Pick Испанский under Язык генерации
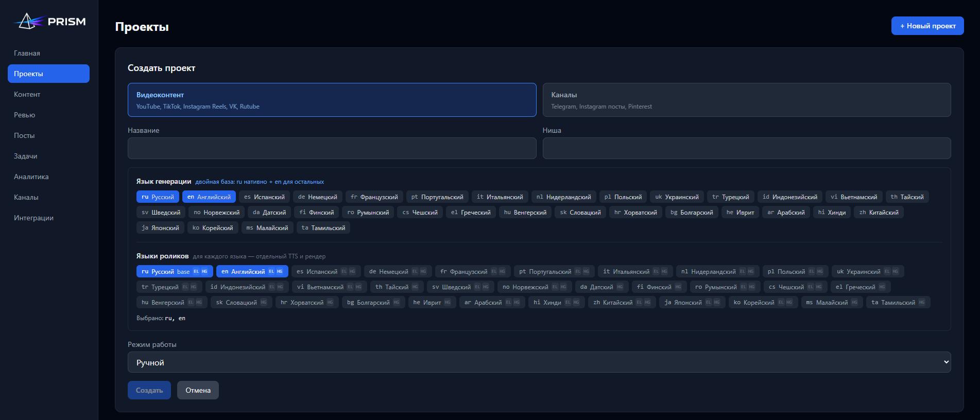980x420 pixels. 264,197
